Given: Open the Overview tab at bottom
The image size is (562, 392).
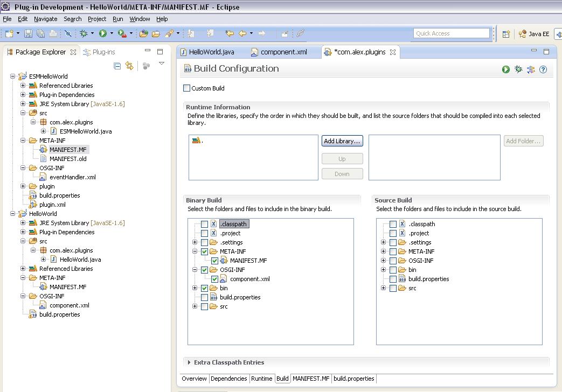Looking at the screenshot, I should pos(194,379).
